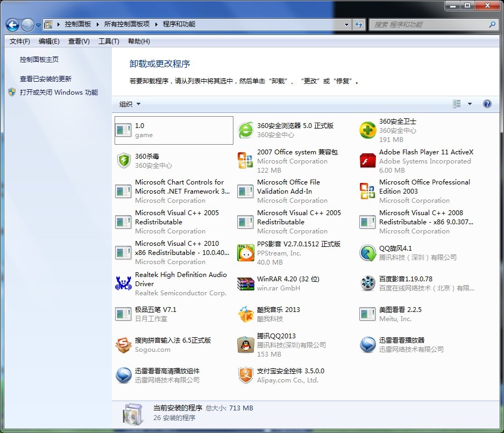Viewport: 504px width, 433px height.
Task: Select the 1.0 game program name
Action: point(139,126)
